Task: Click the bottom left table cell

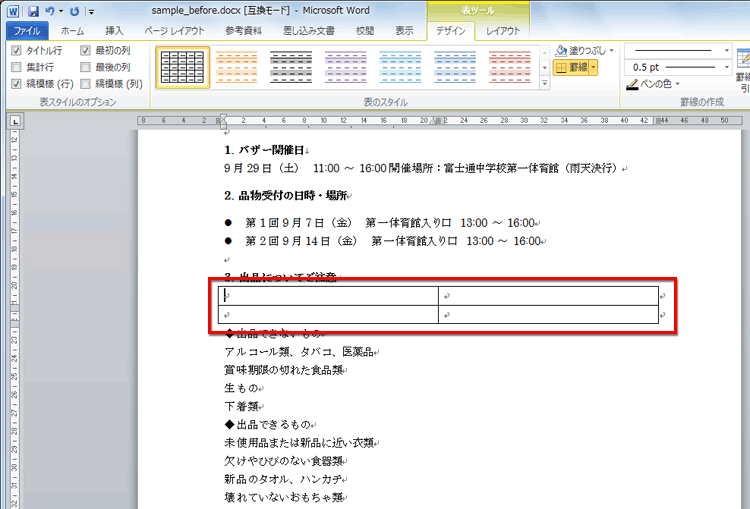Action: tap(328, 314)
